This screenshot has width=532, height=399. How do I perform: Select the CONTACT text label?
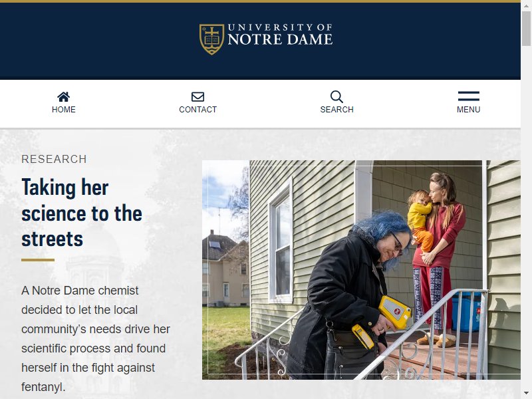tap(198, 110)
